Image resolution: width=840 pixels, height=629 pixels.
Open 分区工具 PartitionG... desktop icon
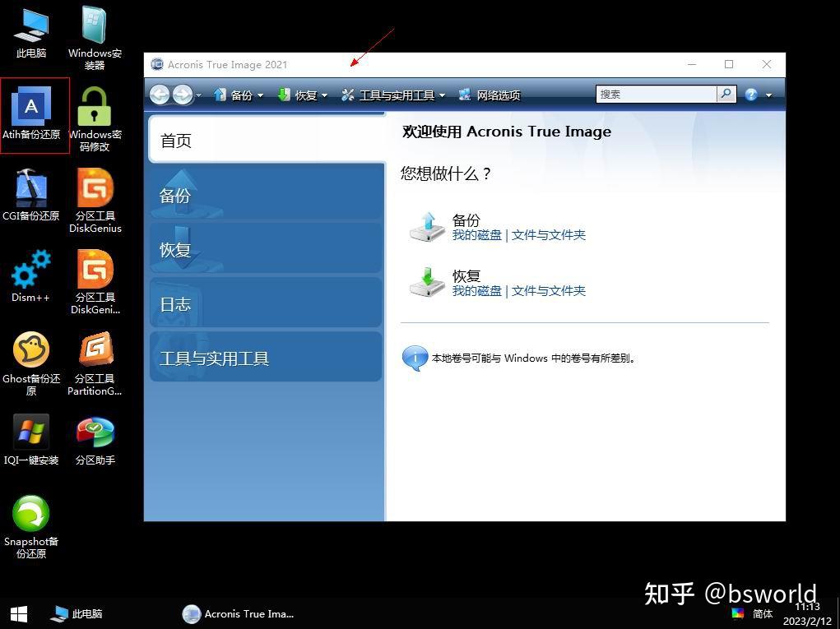pos(95,363)
